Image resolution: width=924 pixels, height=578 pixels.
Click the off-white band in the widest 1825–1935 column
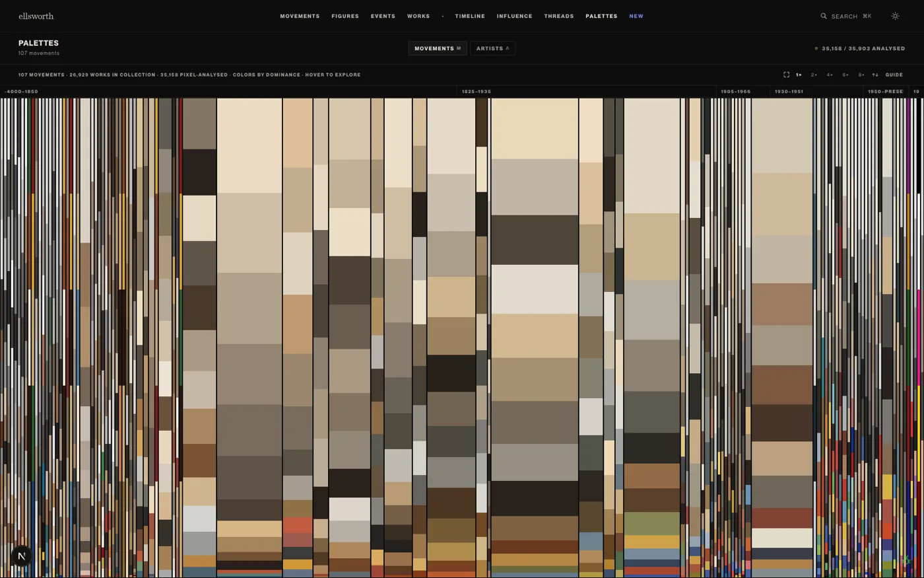(535, 289)
